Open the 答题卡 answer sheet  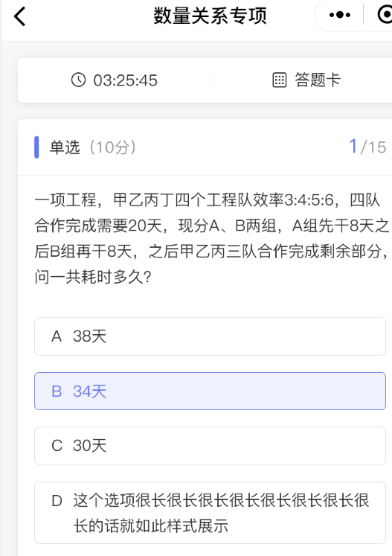pos(306,80)
